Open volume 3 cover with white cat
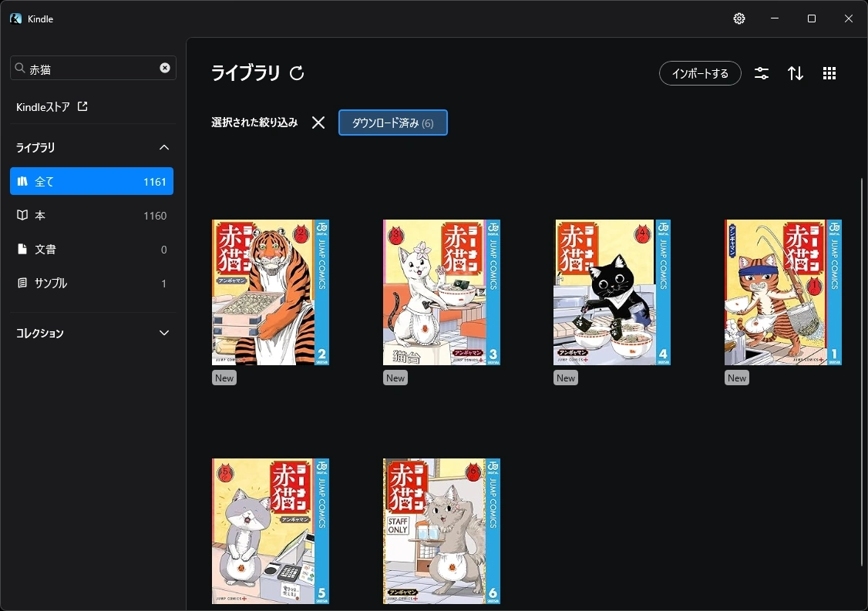868x611 pixels. coord(442,292)
